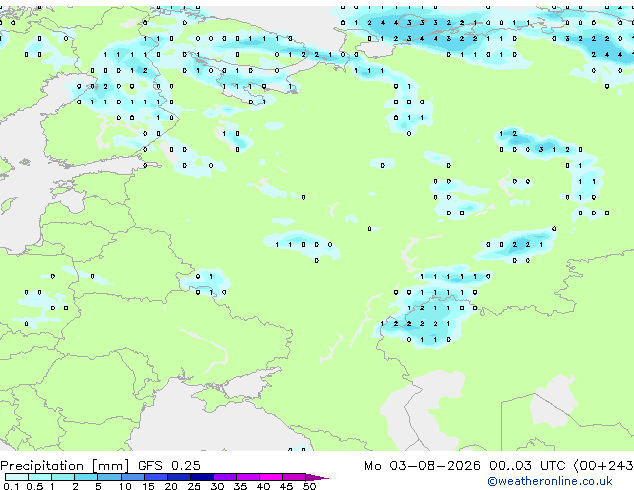This screenshot has width=634, height=490.
Task: Pick the 45–50 mm legend color swatch
Action: [294, 477]
